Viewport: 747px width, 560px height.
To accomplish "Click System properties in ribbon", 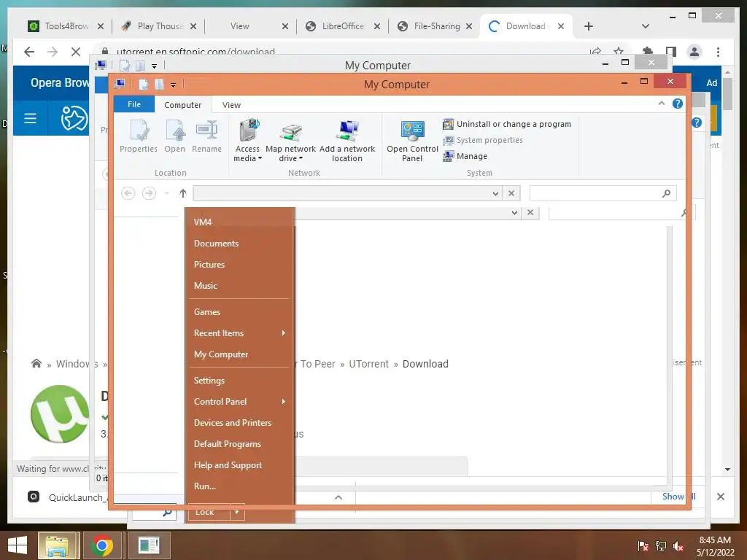I will 483,140.
